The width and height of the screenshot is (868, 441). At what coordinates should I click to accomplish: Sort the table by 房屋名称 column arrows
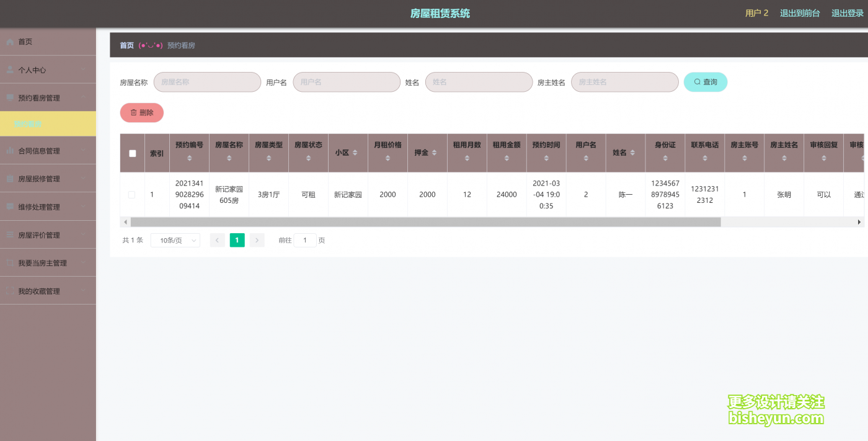[x=229, y=158]
